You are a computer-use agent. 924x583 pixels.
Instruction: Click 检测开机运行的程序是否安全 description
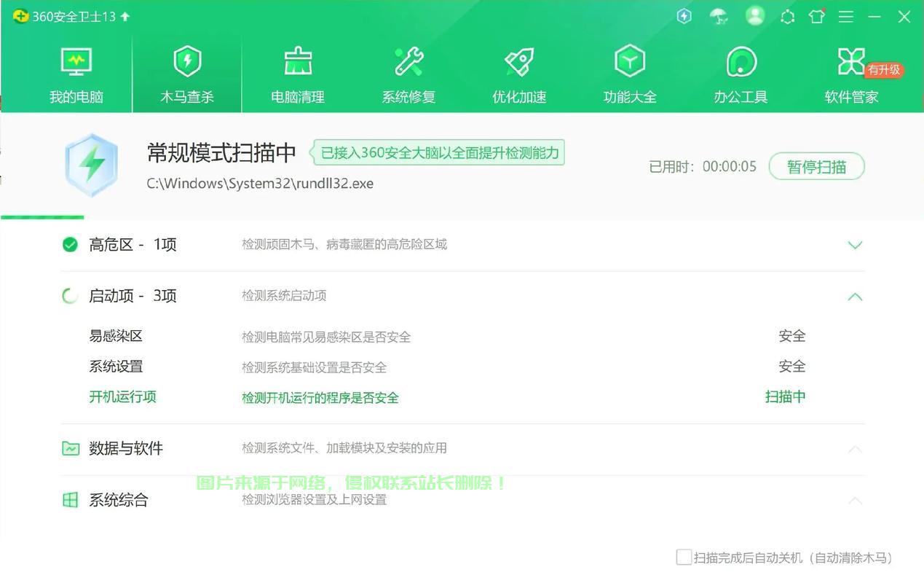(x=320, y=398)
